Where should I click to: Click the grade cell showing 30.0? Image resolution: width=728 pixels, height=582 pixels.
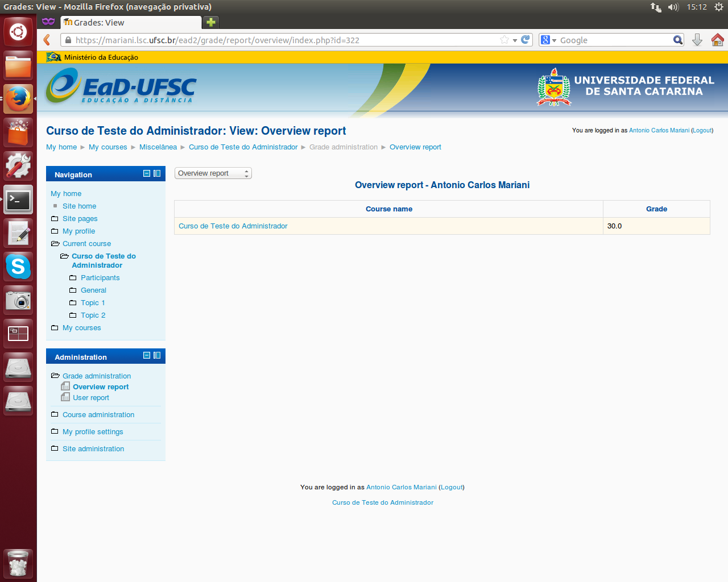point(656,226)
